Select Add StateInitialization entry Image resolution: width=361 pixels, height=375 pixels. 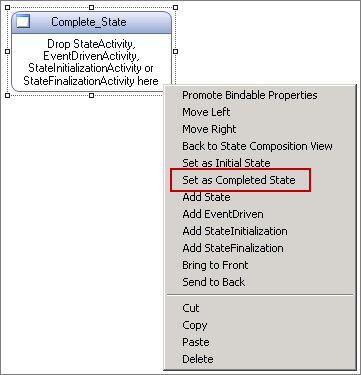[235, 231]
